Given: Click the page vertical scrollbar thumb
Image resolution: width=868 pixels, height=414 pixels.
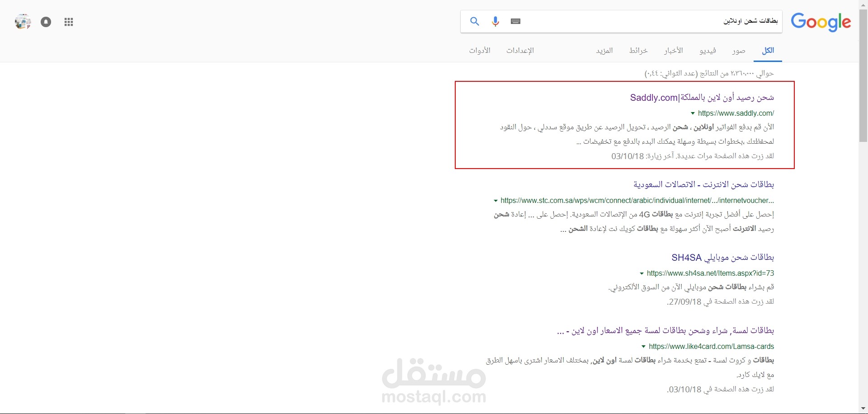Looking at the screenshot, I should (863, 76).
